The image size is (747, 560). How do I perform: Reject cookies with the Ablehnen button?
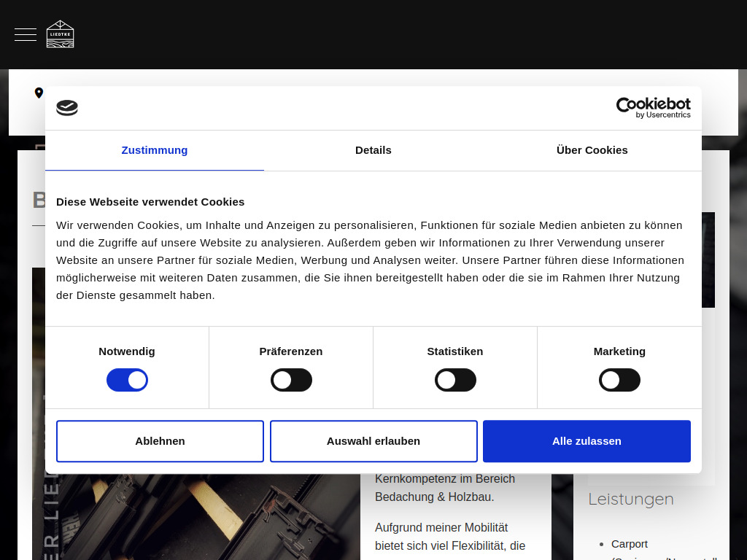[160, 440]
